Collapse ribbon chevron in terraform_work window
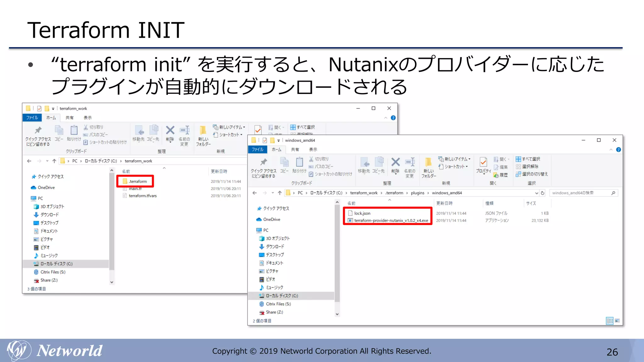644x362 pixels. pyautogui.click(x=386, y=118)
